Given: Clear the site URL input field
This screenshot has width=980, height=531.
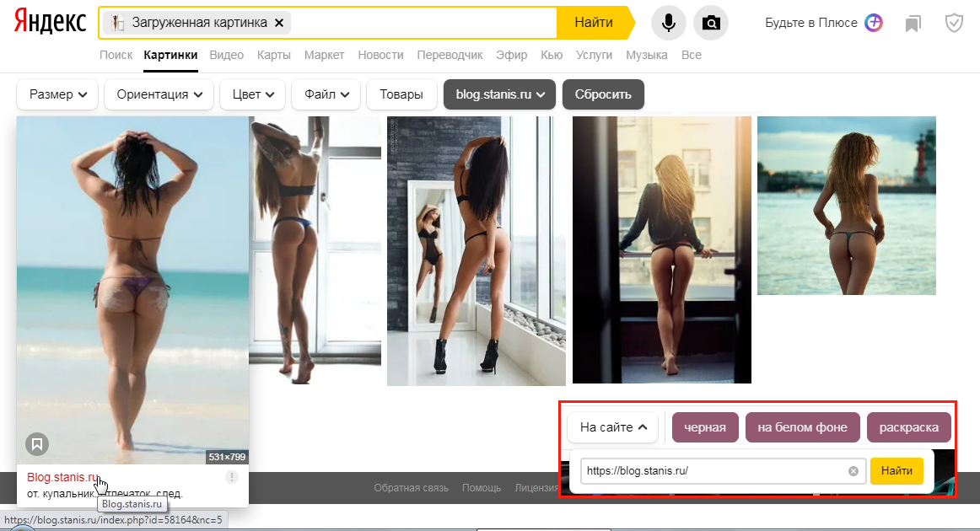Looking at the screenshot, I should click(853, 471).
